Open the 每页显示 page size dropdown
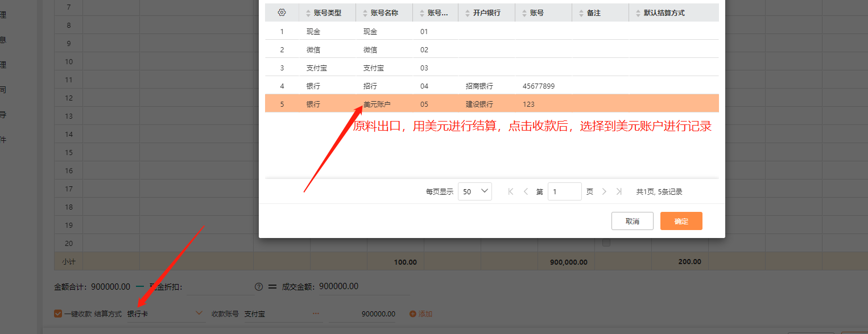 (474, 192)
